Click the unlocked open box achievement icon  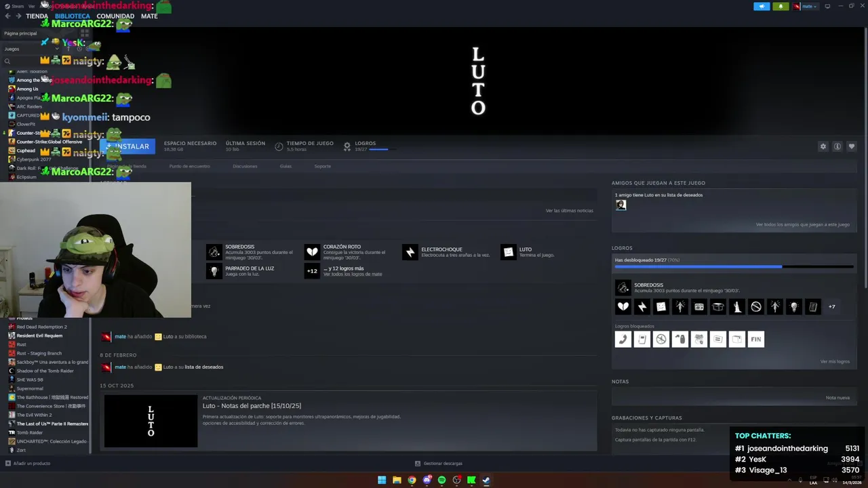pos(718,306)
